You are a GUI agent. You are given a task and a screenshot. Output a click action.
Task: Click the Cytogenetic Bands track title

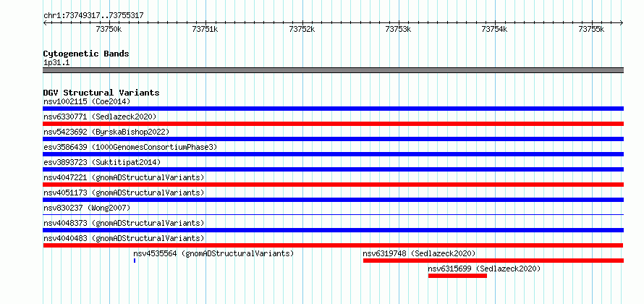86,54
